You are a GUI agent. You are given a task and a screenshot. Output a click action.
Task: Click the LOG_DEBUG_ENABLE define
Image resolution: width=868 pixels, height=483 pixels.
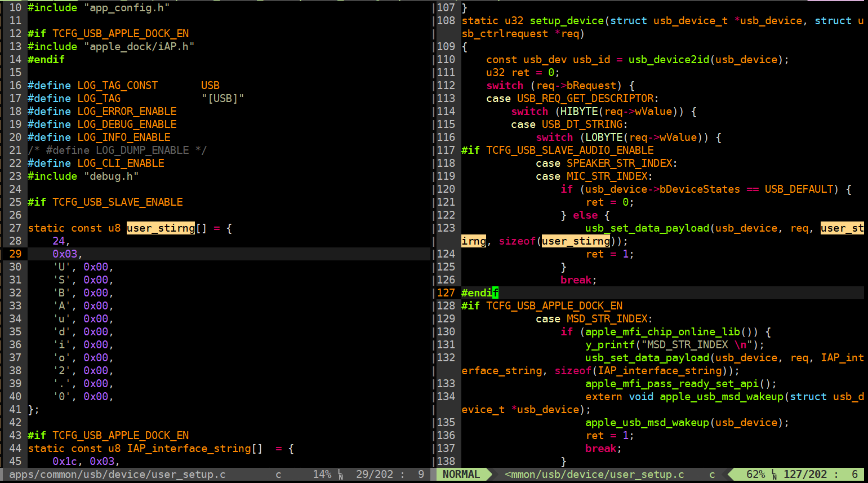[127, 125]
